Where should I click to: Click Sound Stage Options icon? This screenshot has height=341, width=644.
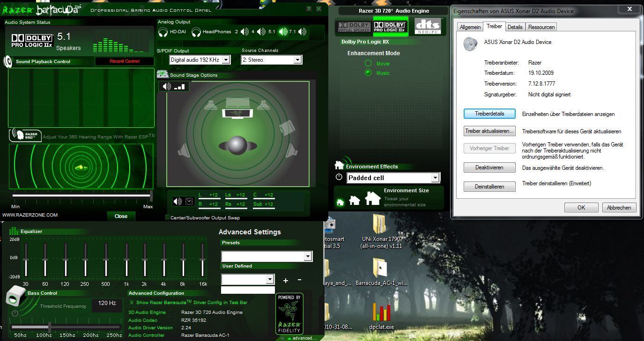[x=163, y=74]
